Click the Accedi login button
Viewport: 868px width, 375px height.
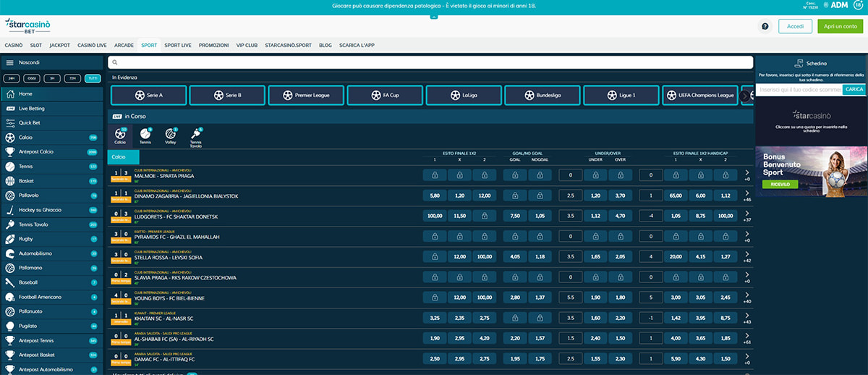tap(795, 26)
